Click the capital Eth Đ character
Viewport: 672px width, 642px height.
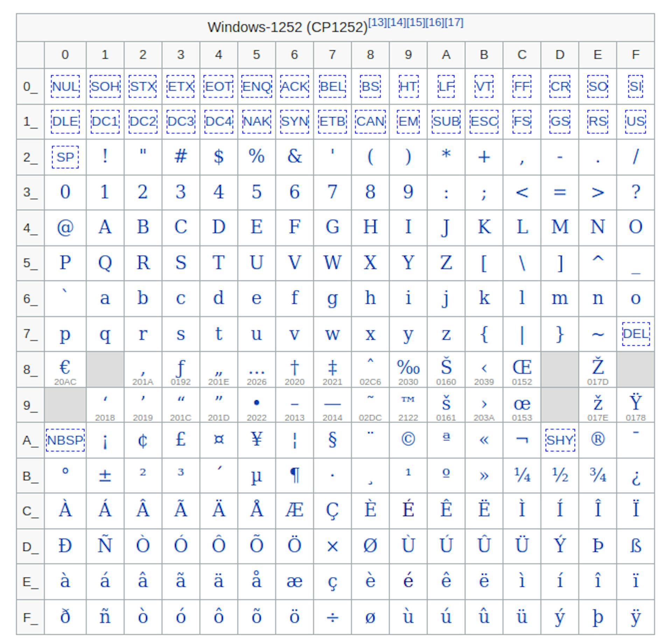pyautogui.click(x=65, y=545)
